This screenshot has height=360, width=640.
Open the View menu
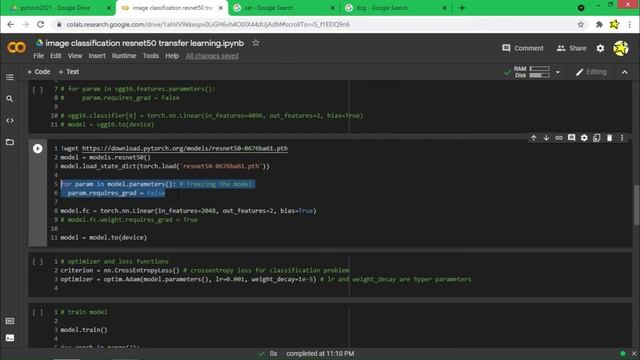coord(75,56)
